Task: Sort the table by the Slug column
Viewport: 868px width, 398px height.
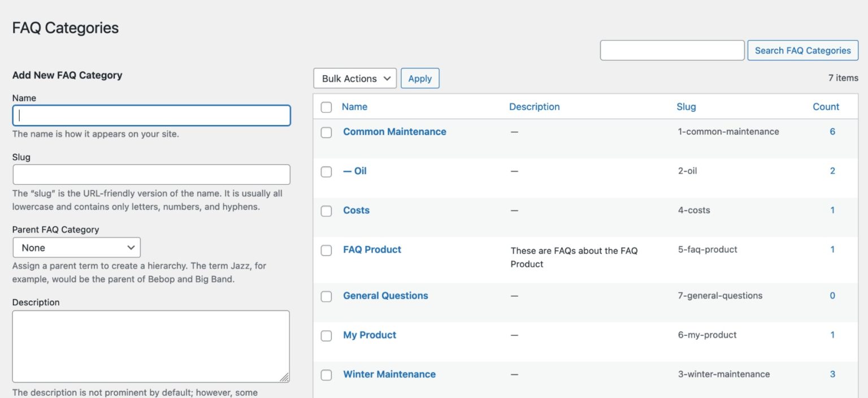Action: tap(686, 106)
